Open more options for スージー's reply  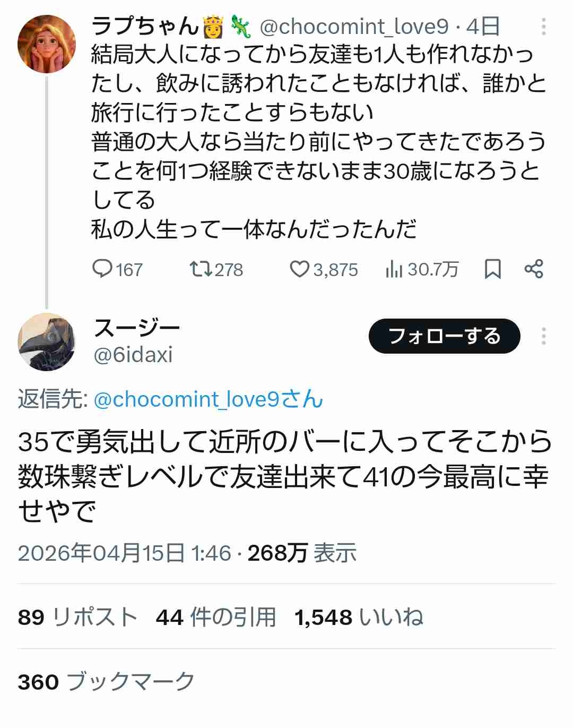543,336
